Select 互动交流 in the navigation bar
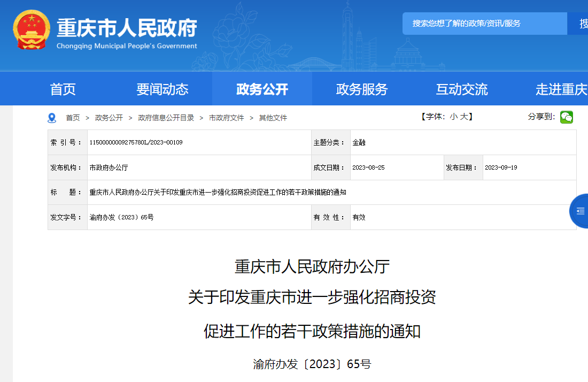This screenshot has width=588, height=382. point(462,90)
